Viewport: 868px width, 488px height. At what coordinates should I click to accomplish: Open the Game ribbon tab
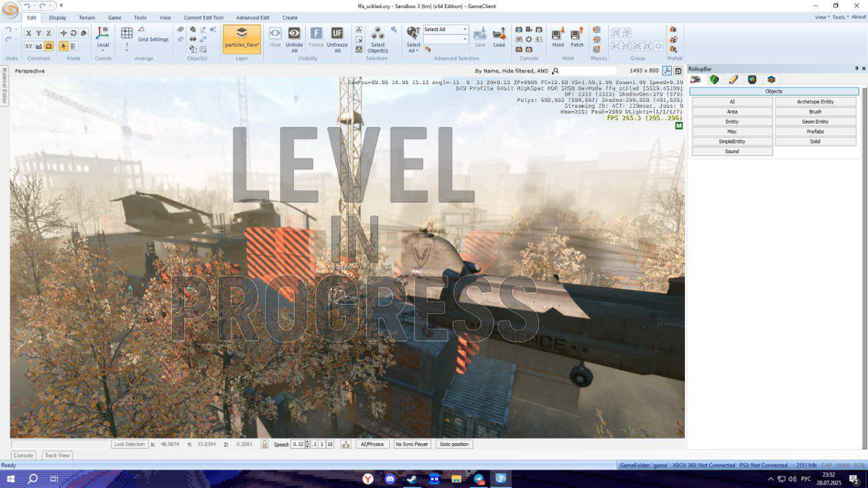point(114,17)
